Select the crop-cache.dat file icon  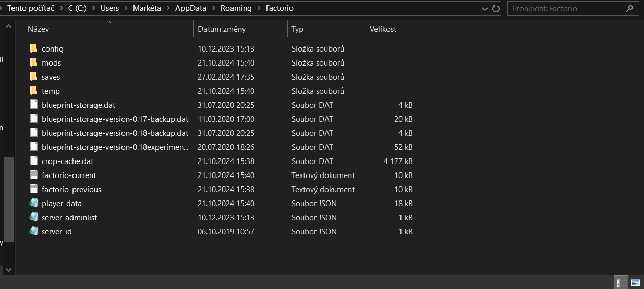(33, 161)
